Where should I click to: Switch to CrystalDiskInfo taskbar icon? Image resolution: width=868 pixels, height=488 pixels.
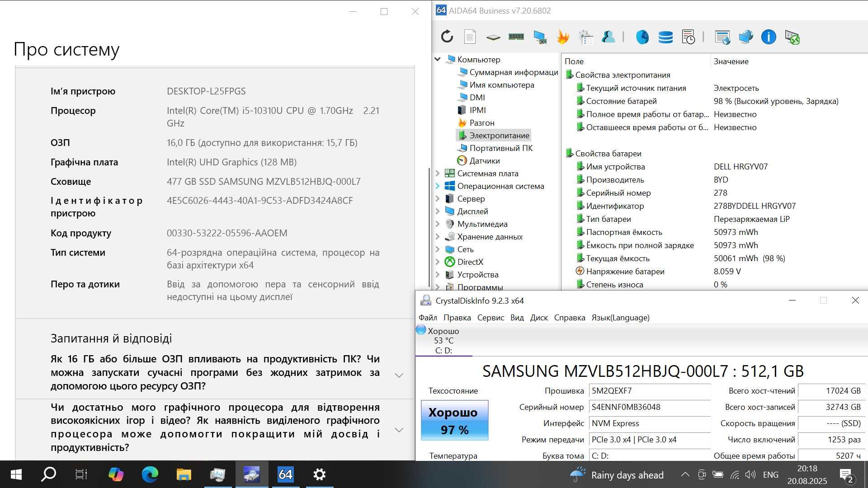click(251, 474)
